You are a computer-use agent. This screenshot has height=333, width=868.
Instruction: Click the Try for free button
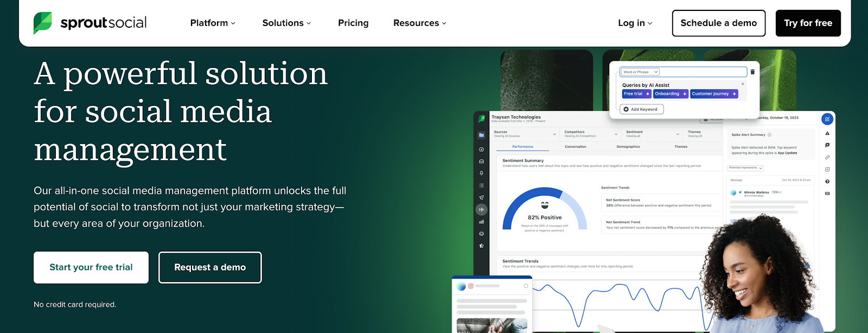(808, 23)
